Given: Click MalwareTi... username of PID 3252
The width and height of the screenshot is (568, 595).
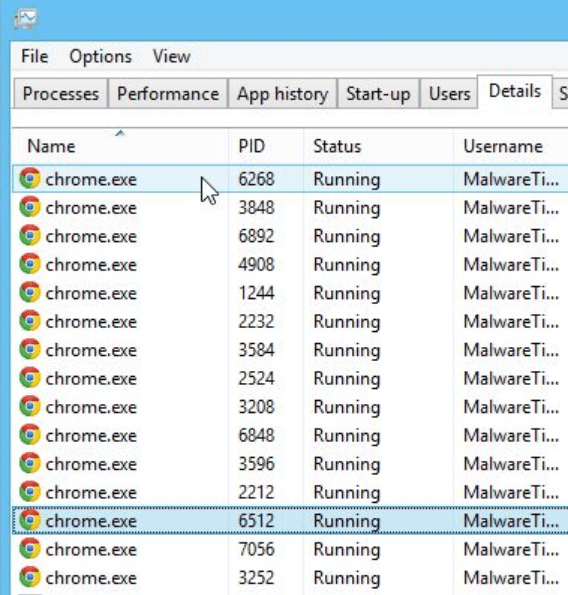Looking at the screenshot, I should click(x=511, y=578).
